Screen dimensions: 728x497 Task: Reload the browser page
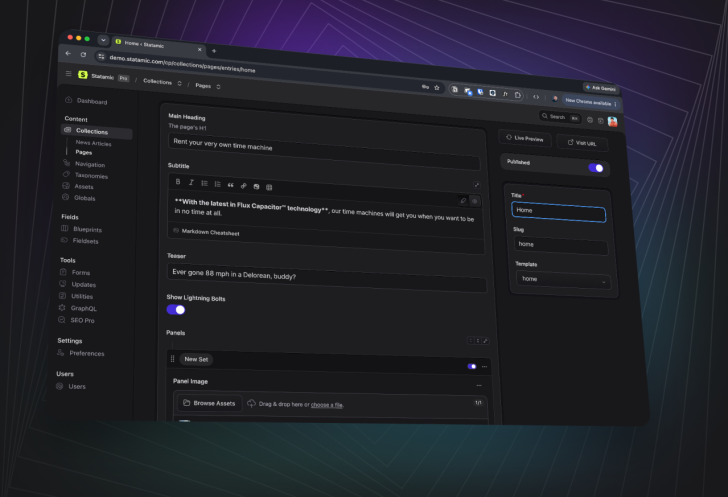click(x=83, y=54)
